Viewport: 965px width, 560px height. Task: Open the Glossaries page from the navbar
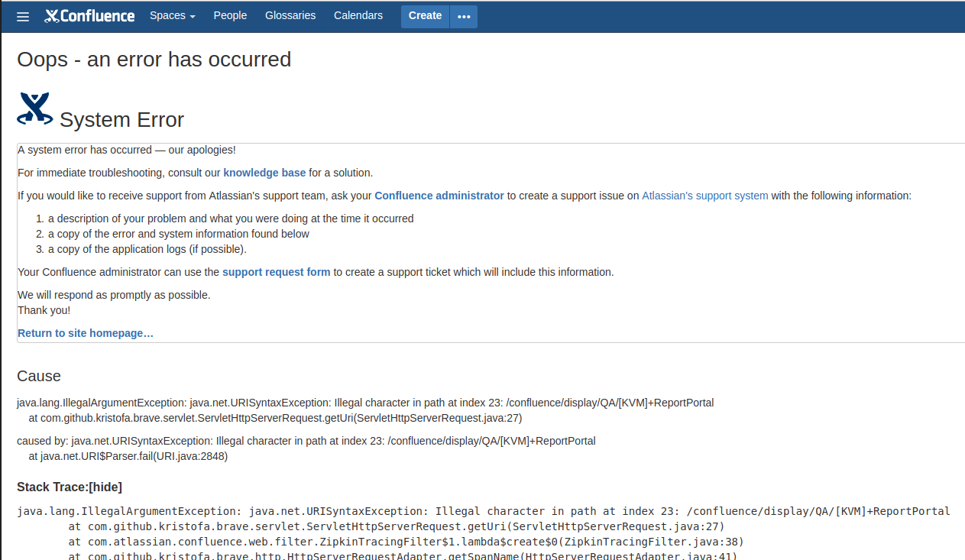pos(290,15)
